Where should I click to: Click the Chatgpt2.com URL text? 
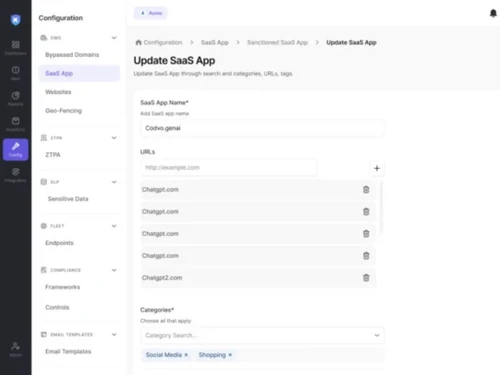tap(162, 278)
